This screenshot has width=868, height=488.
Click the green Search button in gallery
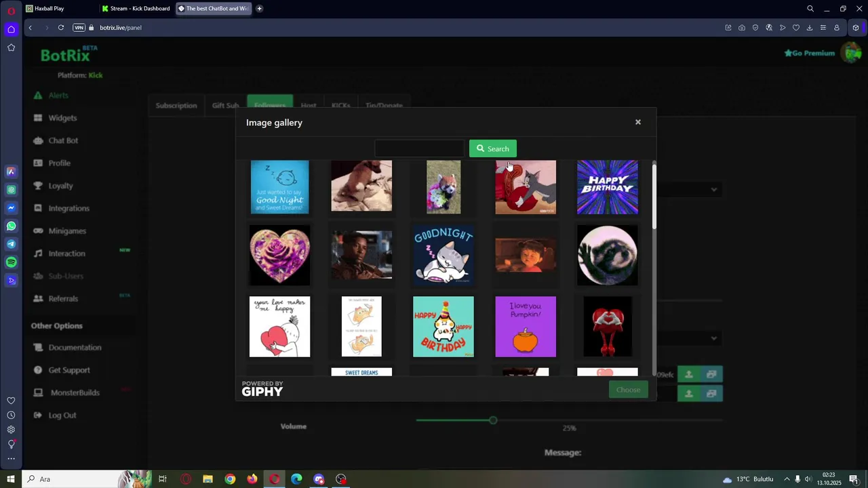click(493, 148)
